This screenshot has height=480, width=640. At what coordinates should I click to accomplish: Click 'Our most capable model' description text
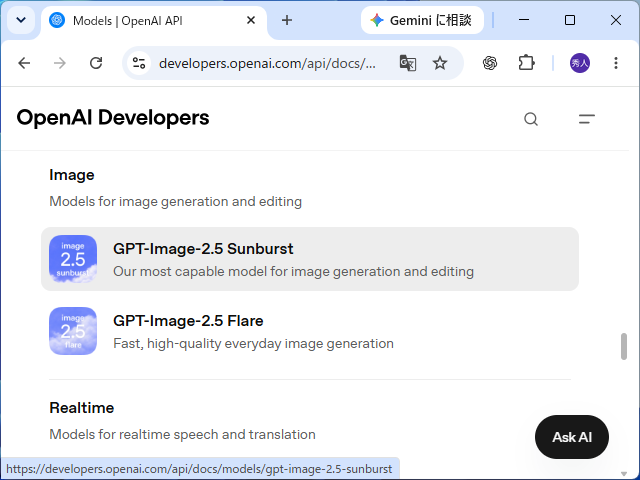click(x=293, y=272)
